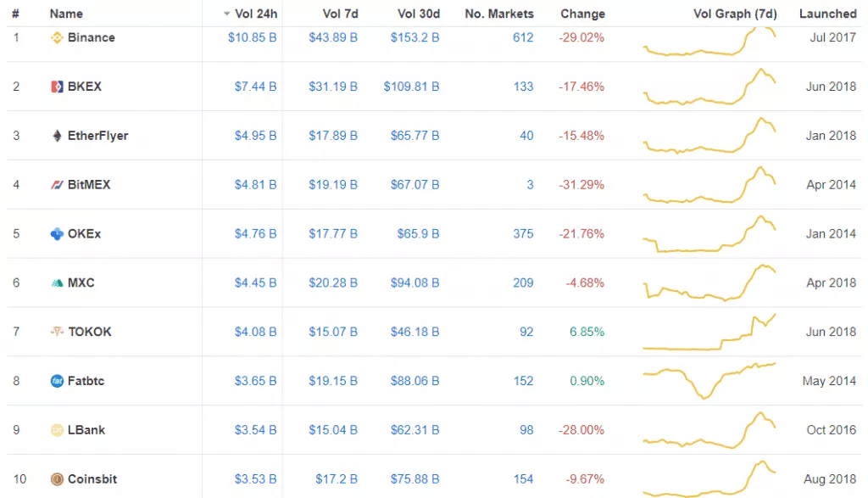Viewport: 868px width, 498px height.
Task: Sort table by Vol 7d column
Action: coord(340,14)
